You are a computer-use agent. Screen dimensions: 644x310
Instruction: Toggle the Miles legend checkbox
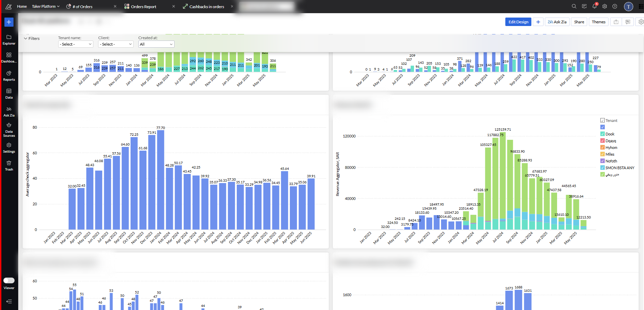(602, 154)
